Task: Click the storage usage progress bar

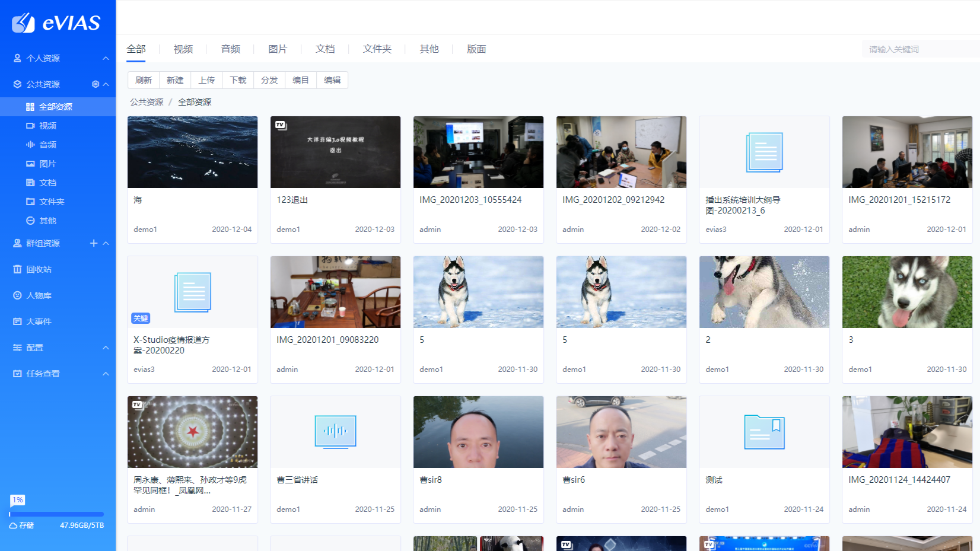Action: coord(57,514)
